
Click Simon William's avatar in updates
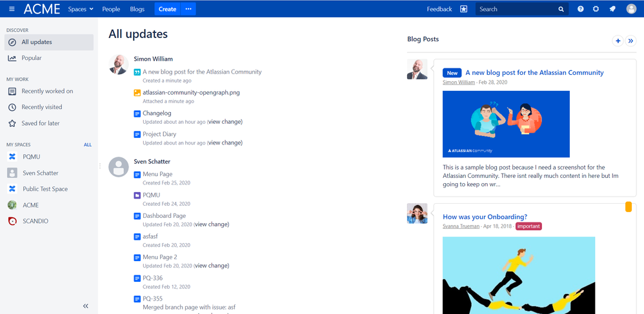[119, 64]
